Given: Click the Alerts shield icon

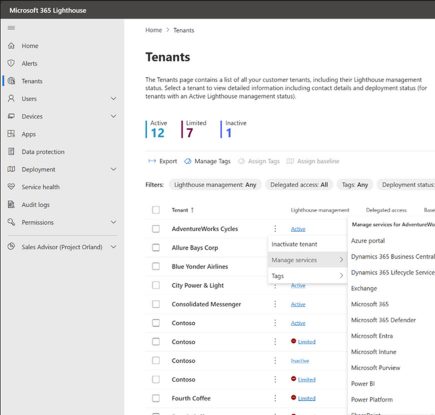Looking at the screenshot, I should (x=11, y=63).
